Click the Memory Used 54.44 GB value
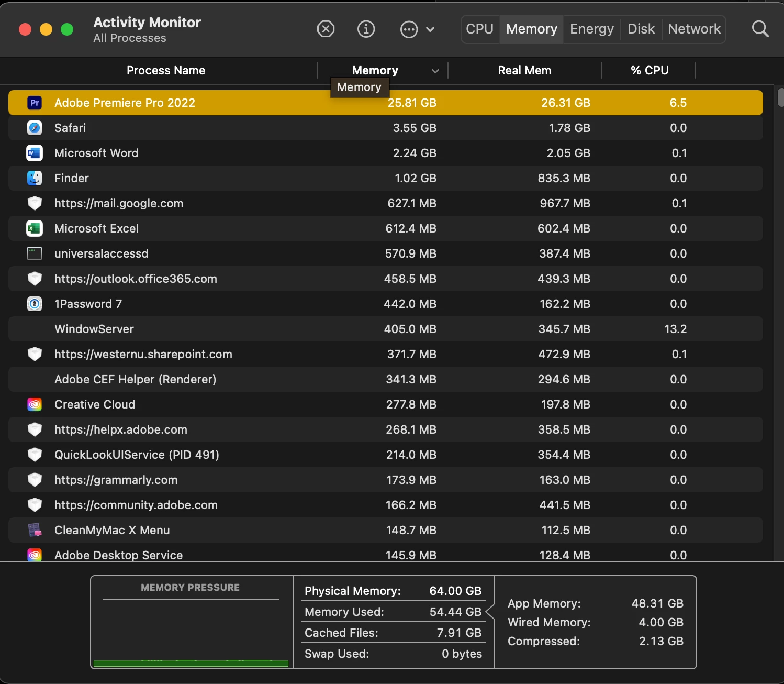 (455, 612)
